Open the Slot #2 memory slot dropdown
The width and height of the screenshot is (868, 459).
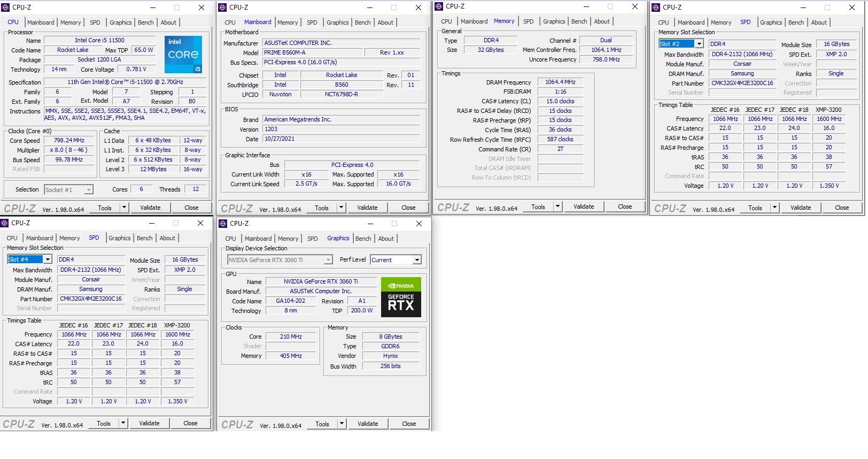pyautogui.click(x=699, y=44)
